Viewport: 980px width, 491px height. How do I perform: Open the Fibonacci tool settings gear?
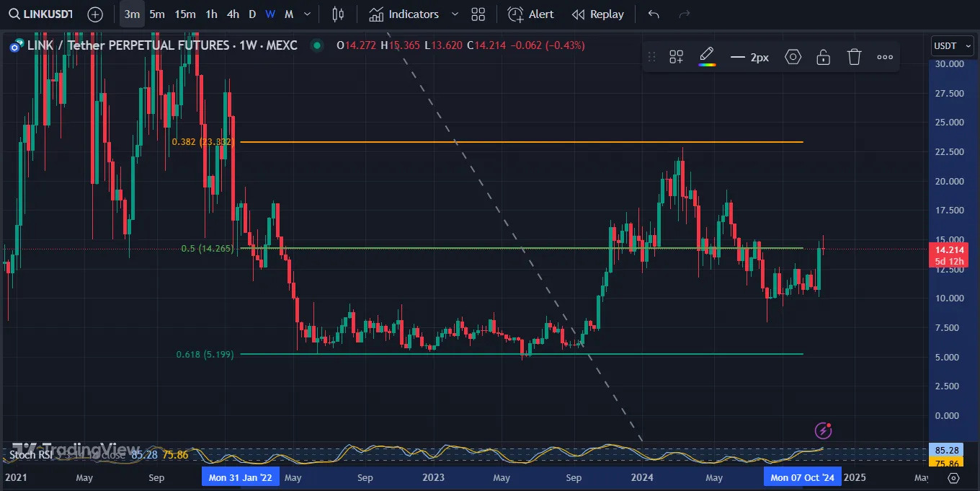pos(793,56)
